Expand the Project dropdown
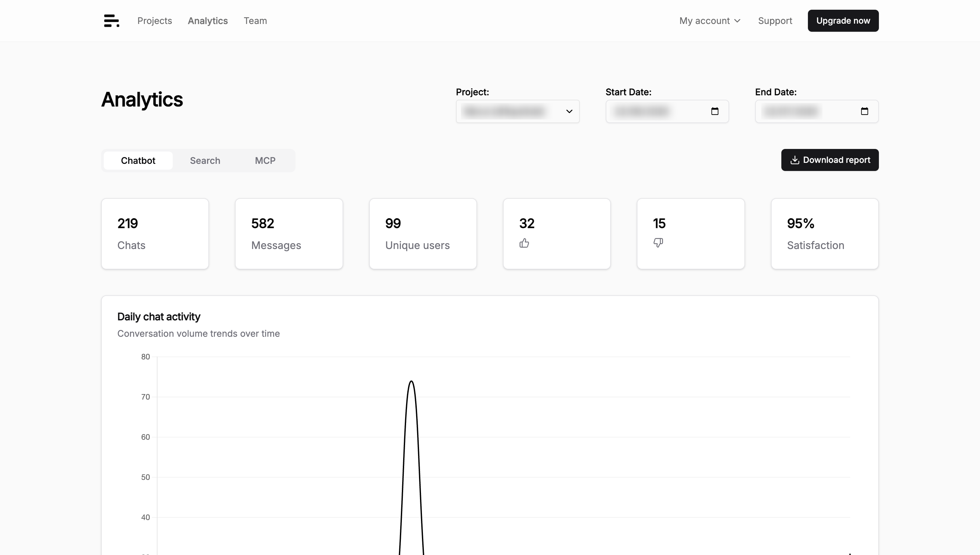 [x=517, y=111]
